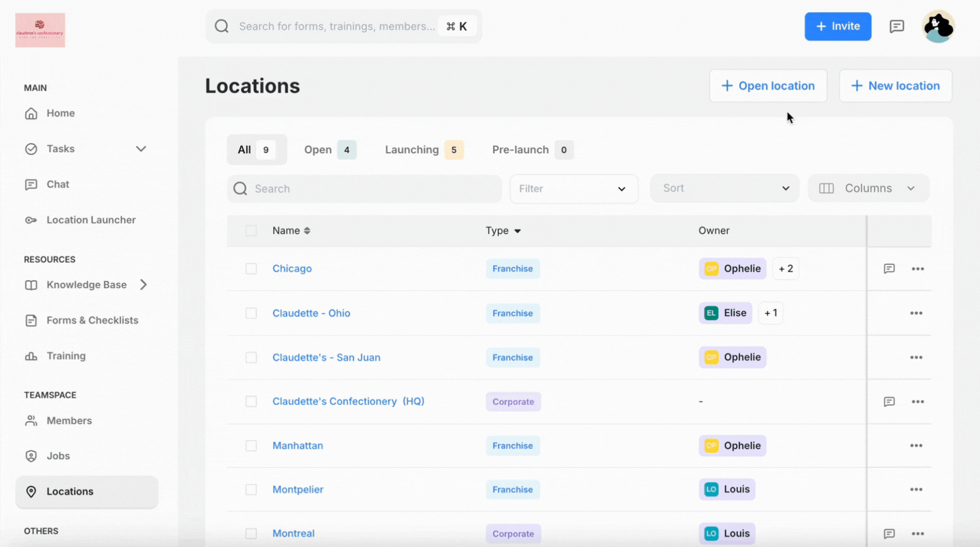Open the Claudette - Ohio link
980x547 pixels.
click(311, 313)
